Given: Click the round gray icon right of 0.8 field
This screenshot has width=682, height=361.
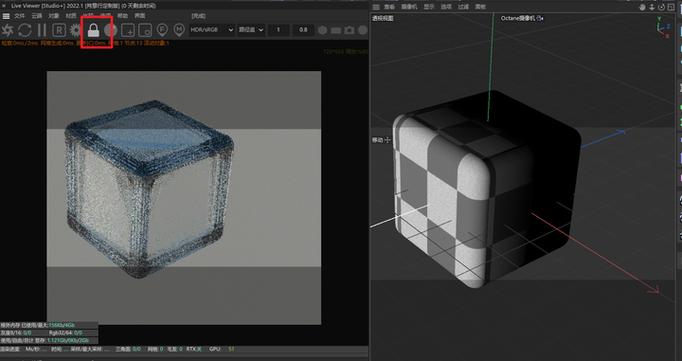Looking at the screenshot, I should 323,30.
